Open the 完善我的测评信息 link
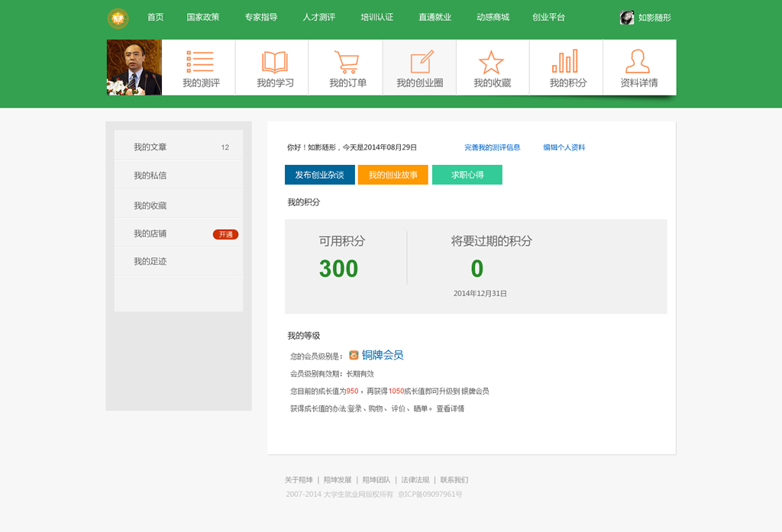Viewport: 782px width, 532px height. pos(492,147)
